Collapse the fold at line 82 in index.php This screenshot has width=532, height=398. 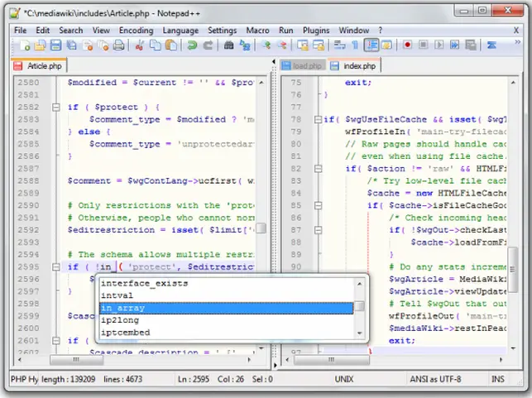(x=318, y=169)
